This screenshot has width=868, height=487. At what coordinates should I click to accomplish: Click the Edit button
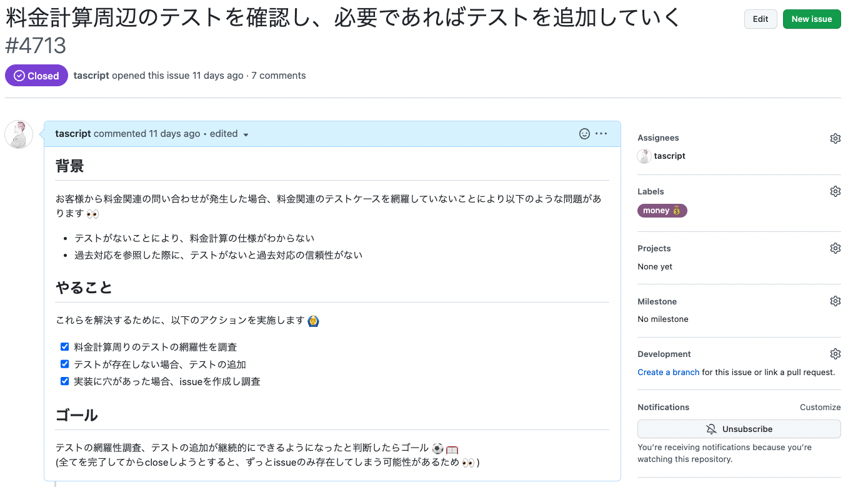coord(760,19)
